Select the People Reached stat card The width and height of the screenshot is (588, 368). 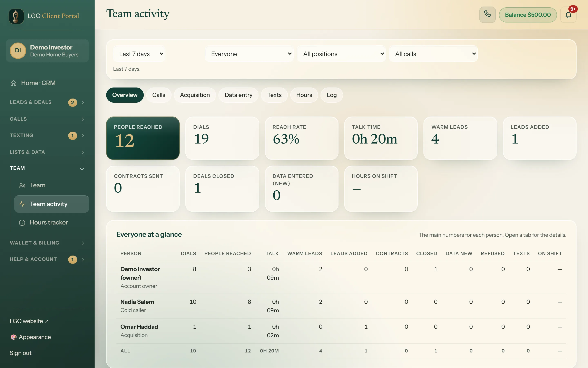[x=143, y=138]
